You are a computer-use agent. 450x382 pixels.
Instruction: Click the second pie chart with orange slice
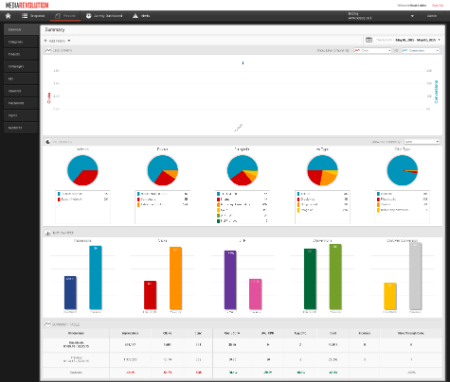[163, 170]
